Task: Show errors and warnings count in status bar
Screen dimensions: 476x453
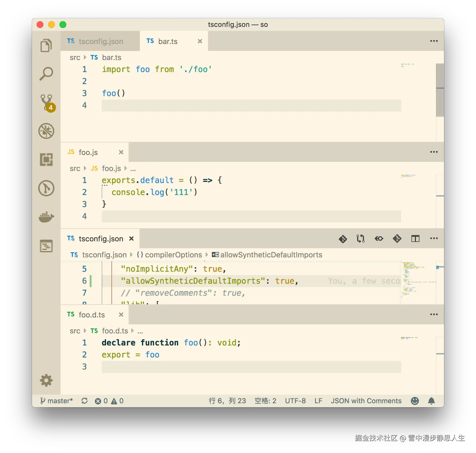Action: [x=109, y=401]
